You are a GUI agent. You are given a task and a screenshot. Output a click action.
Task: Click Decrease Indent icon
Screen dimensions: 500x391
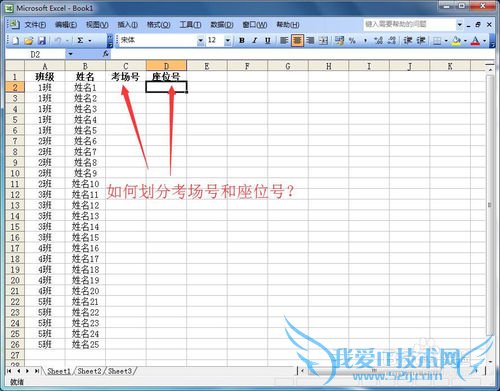tap(408, 41)
